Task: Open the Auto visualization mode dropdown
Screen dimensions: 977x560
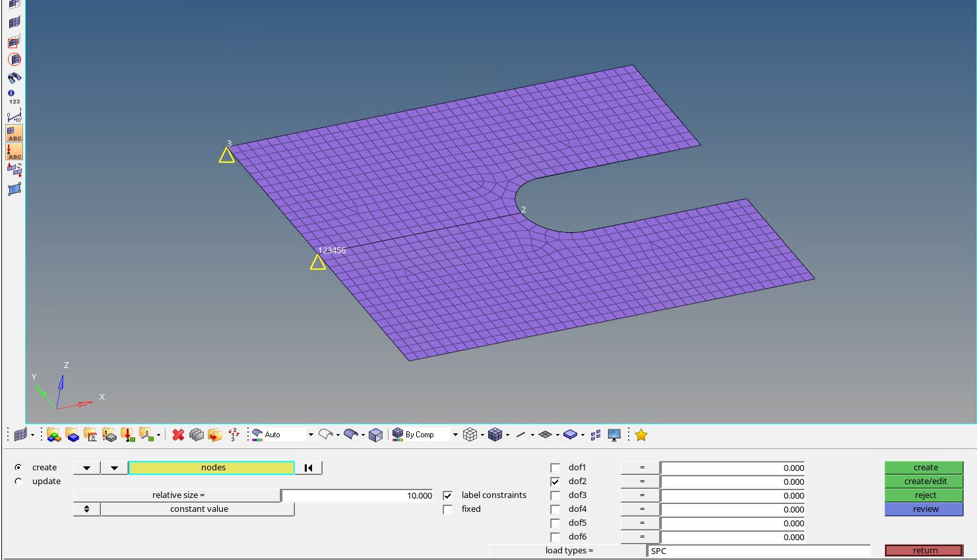Action: [311, 435]
